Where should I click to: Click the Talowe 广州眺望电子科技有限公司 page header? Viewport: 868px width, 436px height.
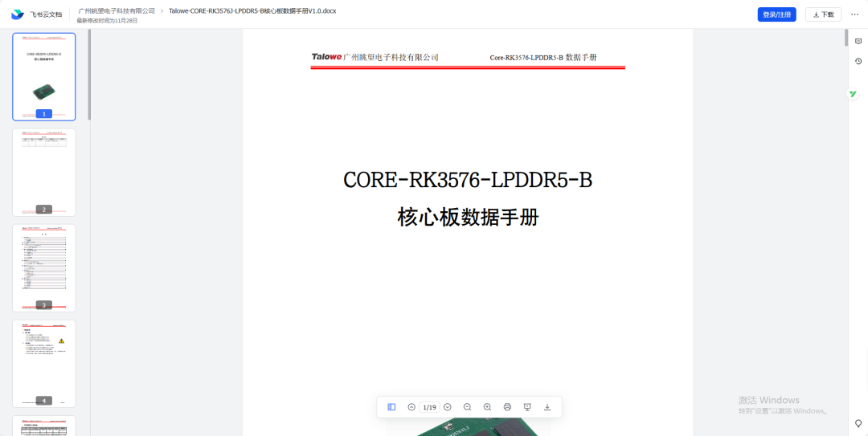(x=375, y=57)
